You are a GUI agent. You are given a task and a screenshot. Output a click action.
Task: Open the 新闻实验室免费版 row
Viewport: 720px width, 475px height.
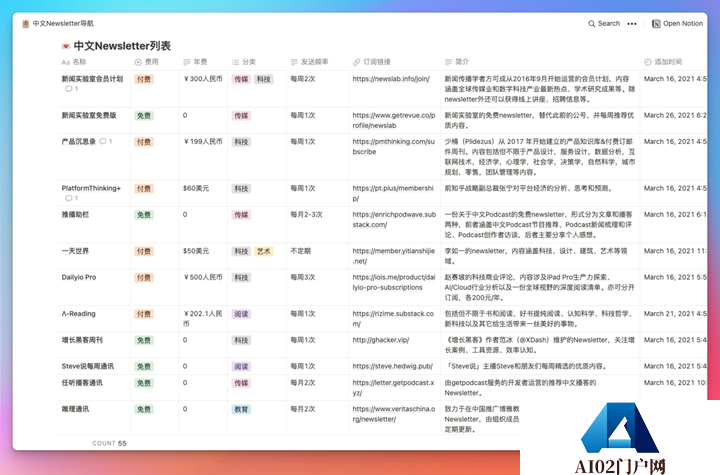coord(89,115)
